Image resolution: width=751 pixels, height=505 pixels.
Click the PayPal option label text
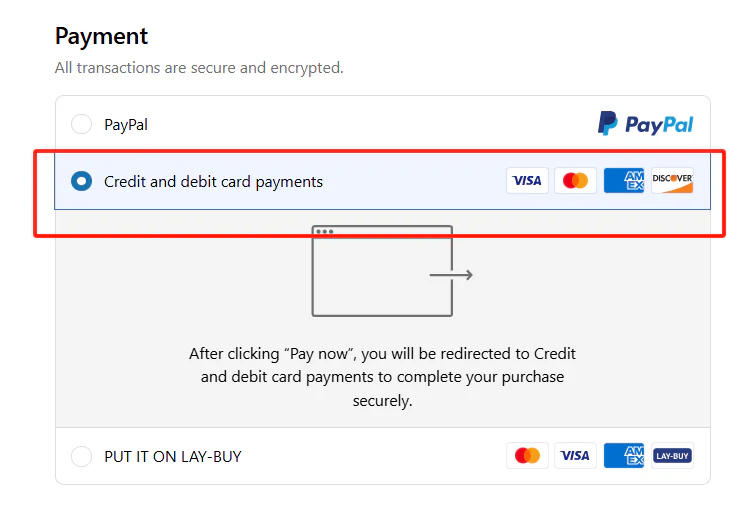click(x=126, y=125)
